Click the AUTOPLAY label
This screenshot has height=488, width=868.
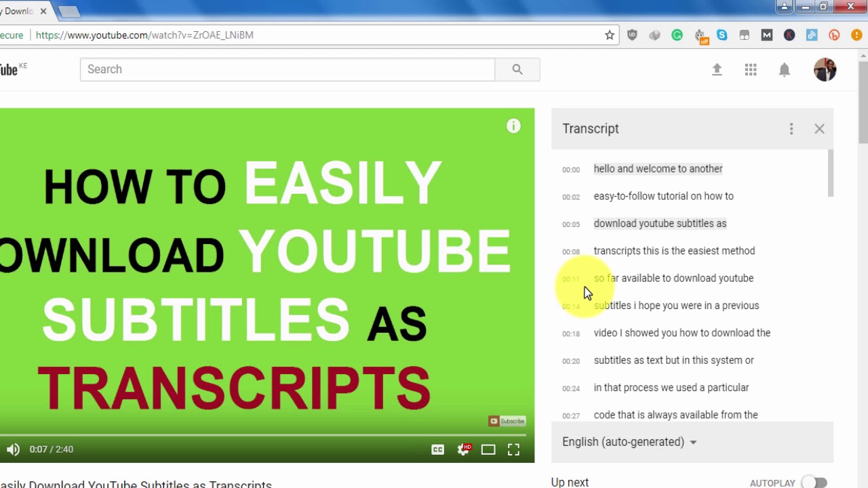click(772, 483)
